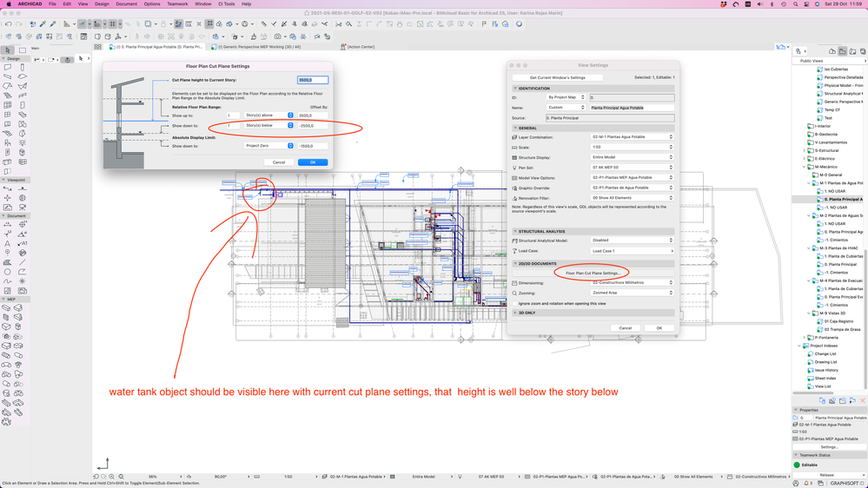Click the Pick Up Parameters eyedropper icon
Screen dimensions: 868x488
tap(42, 24)
